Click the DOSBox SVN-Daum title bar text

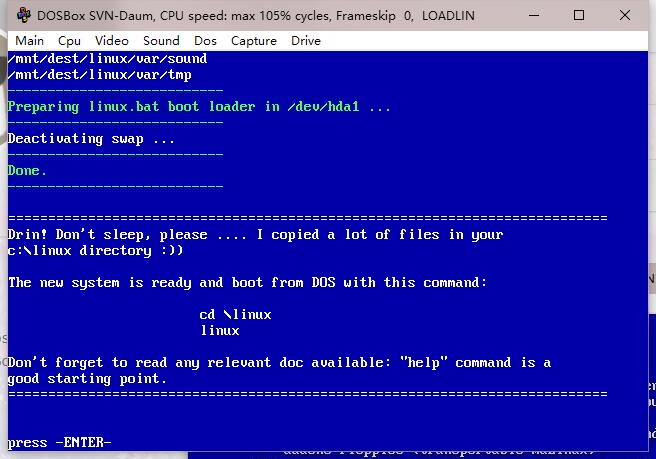tap(230, 16)
